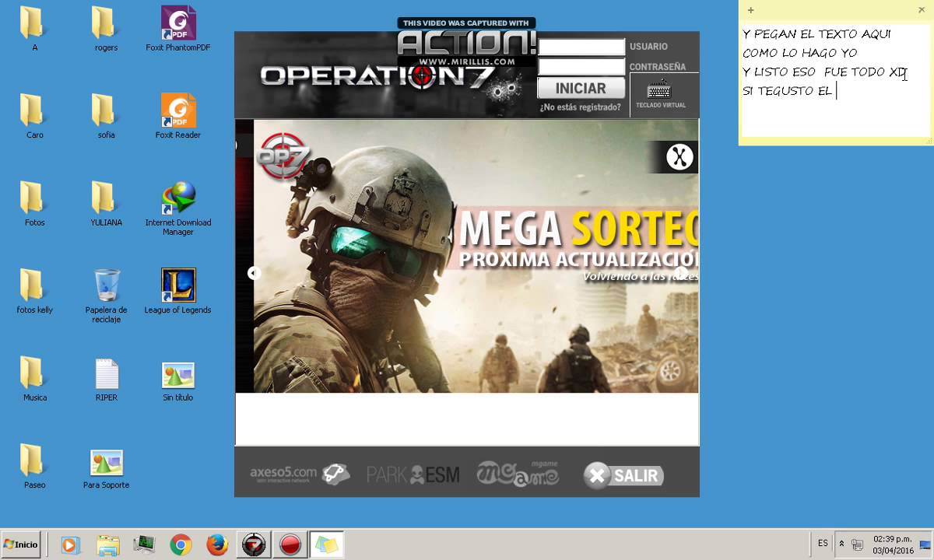Open the Paseo folder

click(34, 467)
